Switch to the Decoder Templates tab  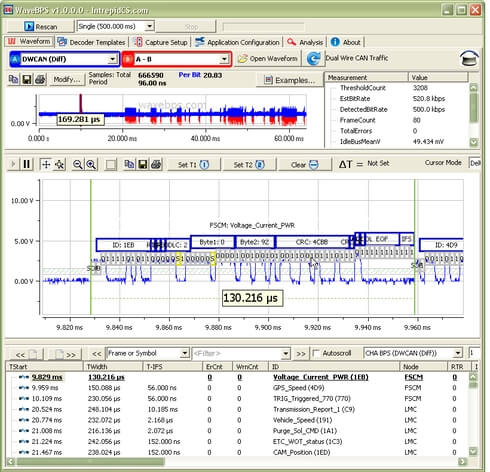(x=91, y=42)
